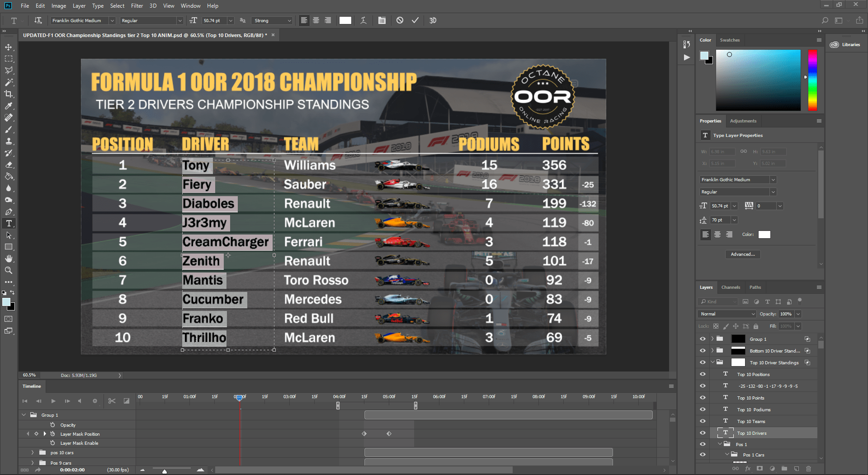The image size is (868, 475).
Task: Select the Move tool
Action: coord(8,47)
